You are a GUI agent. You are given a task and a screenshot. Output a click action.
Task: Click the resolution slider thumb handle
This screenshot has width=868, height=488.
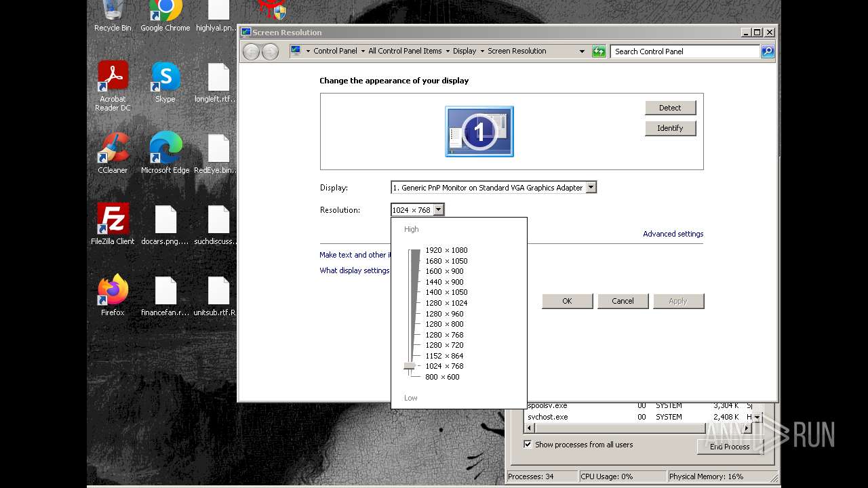410,367
